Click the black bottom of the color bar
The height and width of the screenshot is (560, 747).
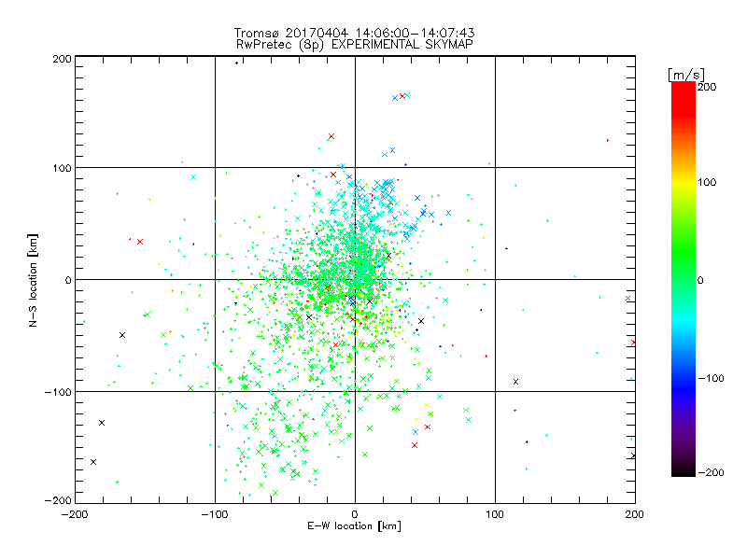[x=684, y=471]
